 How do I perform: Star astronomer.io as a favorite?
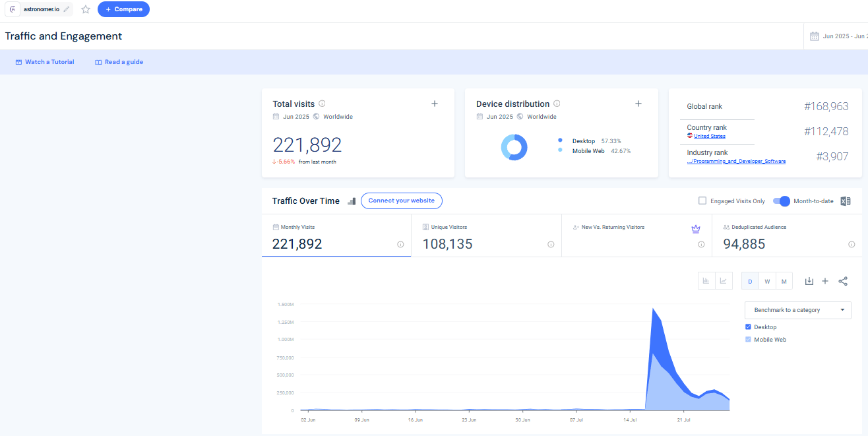pos(86,9)
